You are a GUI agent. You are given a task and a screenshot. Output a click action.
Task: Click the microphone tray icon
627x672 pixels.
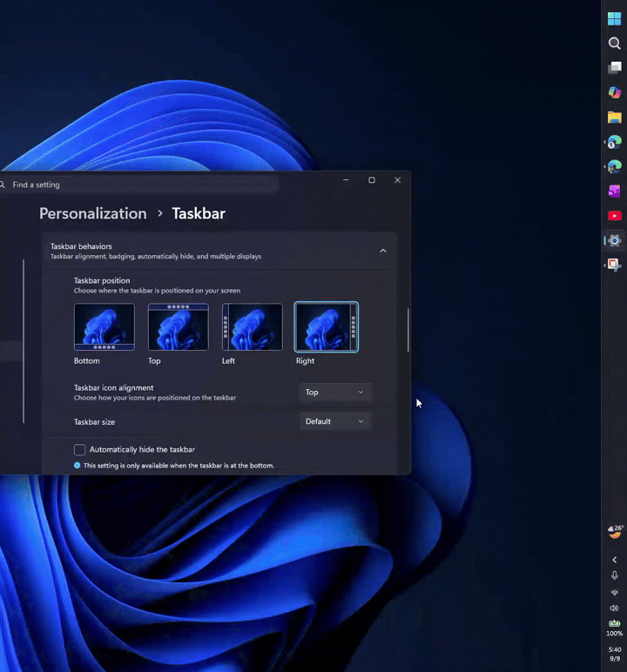click(614, 575)
